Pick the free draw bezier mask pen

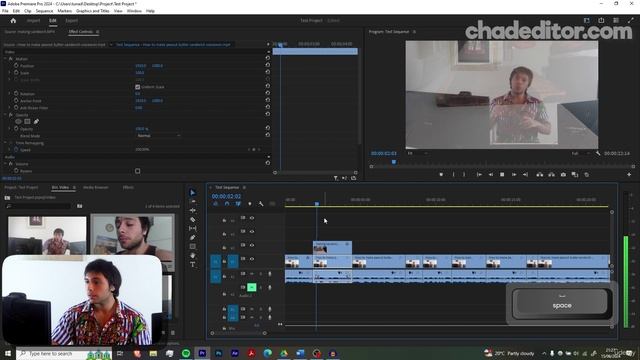coord(36,121)
